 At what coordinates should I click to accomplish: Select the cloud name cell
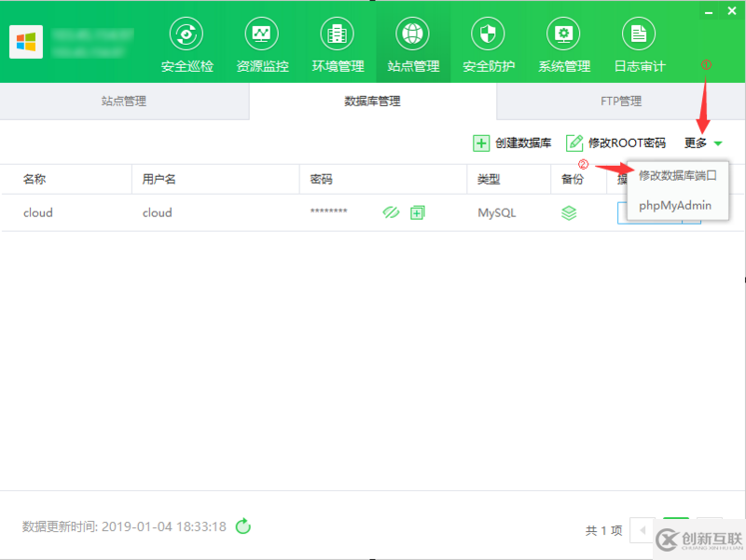[38, 213]
